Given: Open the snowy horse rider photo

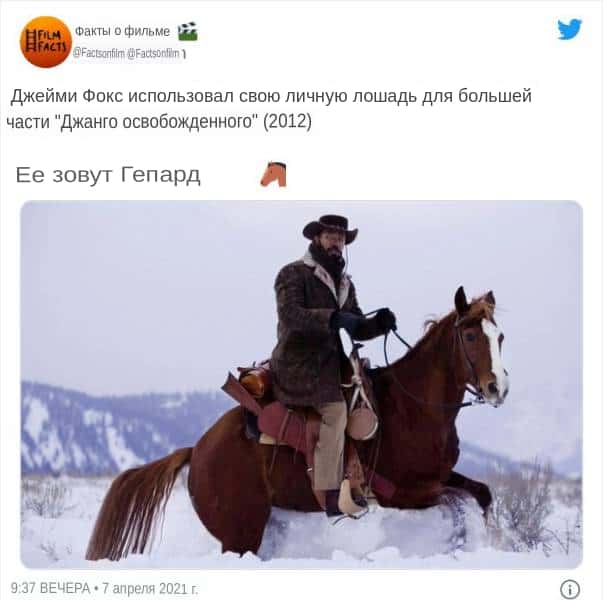Looking at the screenshot, I should [302, 384].
